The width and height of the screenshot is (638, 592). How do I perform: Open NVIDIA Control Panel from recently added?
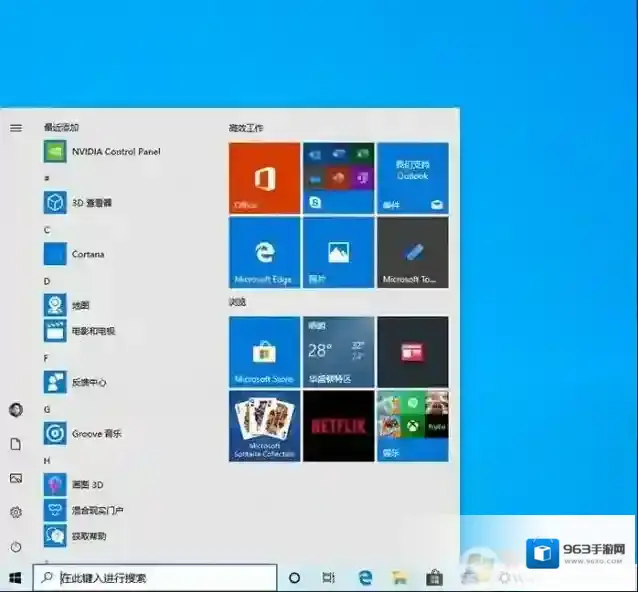(x=102, y=152)
